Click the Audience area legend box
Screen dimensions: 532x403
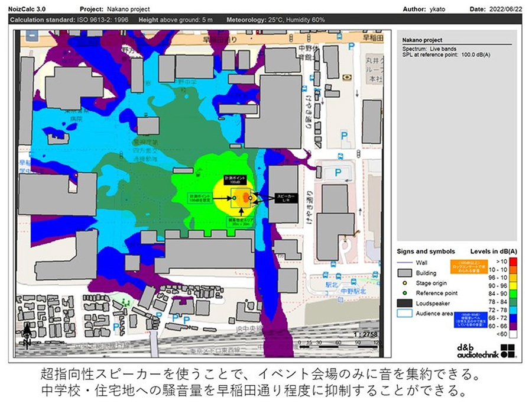406,313
